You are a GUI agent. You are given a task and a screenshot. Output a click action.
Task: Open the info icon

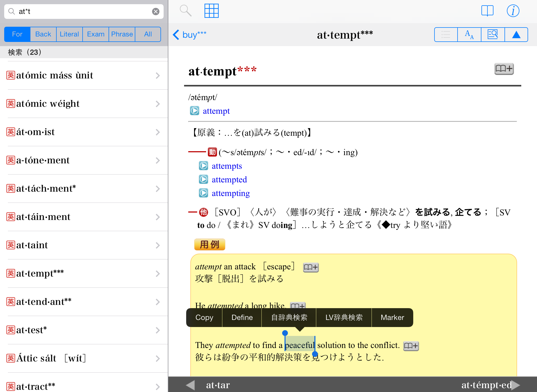[x=513, y=11]
